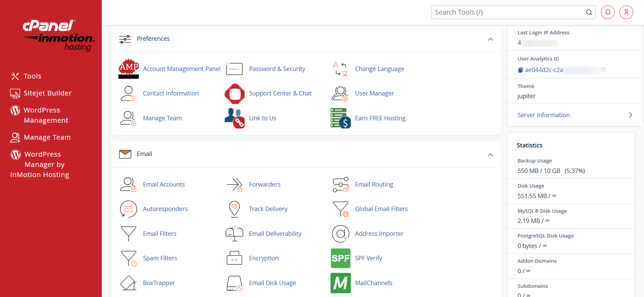Open the Change Language link
644x297 pixels.
pyautogui.click(x=380, y=69)
